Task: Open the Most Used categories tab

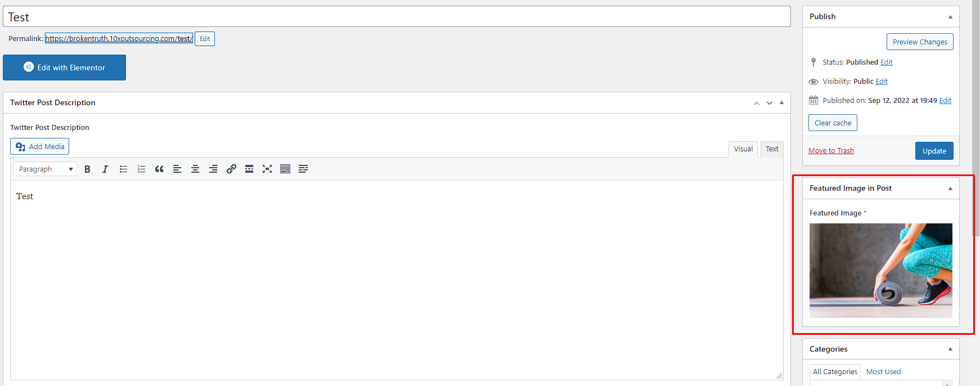Action: [x=883, y=372]
